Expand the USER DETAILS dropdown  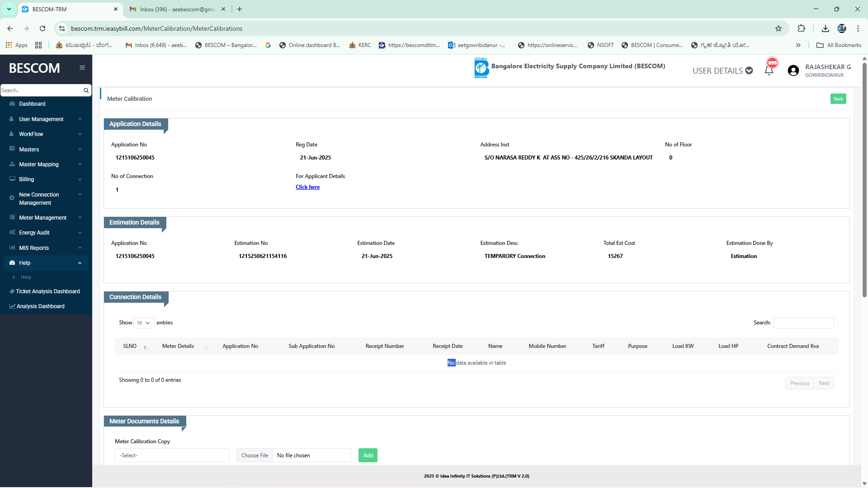(722, 70)
